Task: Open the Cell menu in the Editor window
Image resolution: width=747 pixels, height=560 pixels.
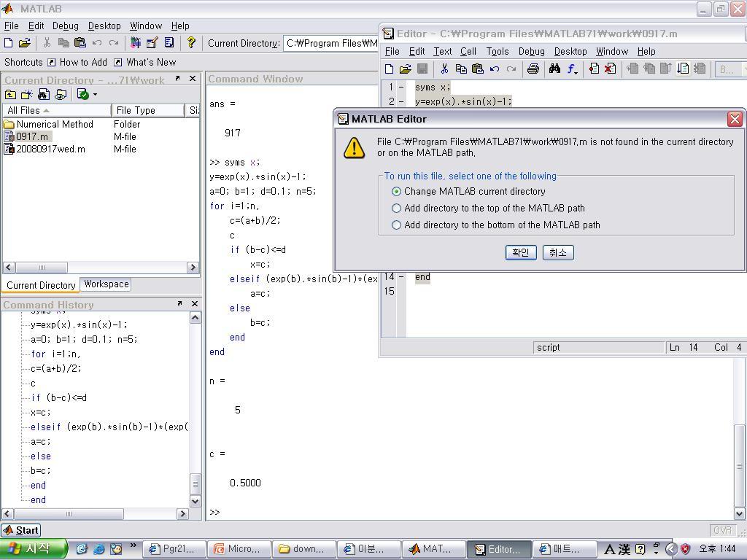Action: coord(468,52)
